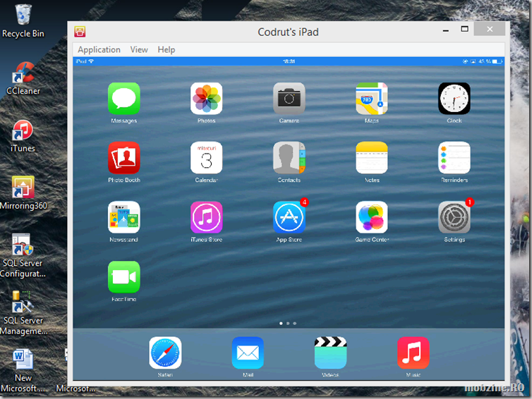Open the Reminders app
532x399 pixels.
(x=454, y=158)
